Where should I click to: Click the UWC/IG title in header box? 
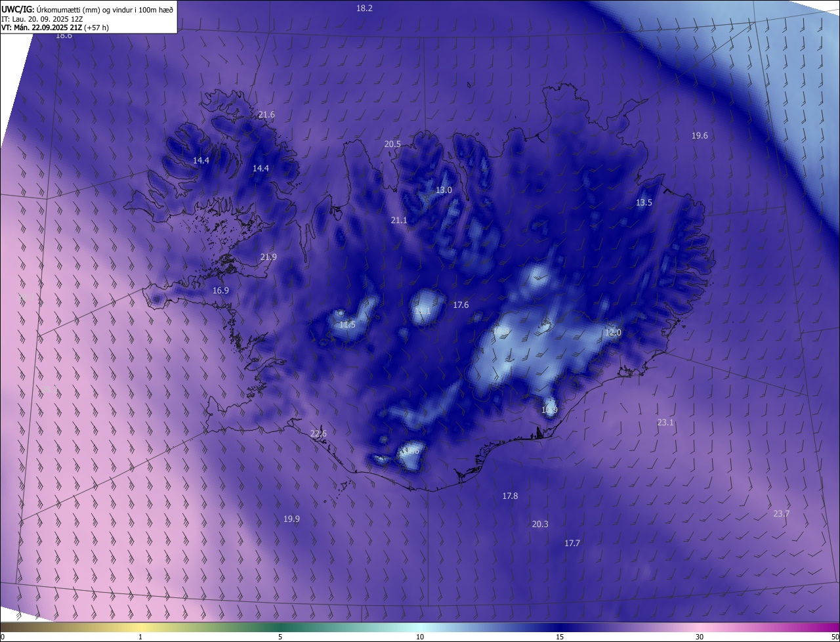18,9
